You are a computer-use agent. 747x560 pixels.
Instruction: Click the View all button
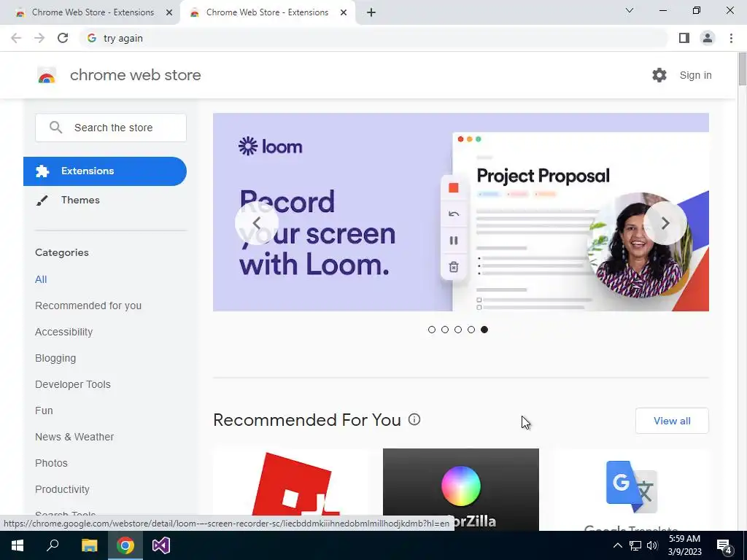672,421
